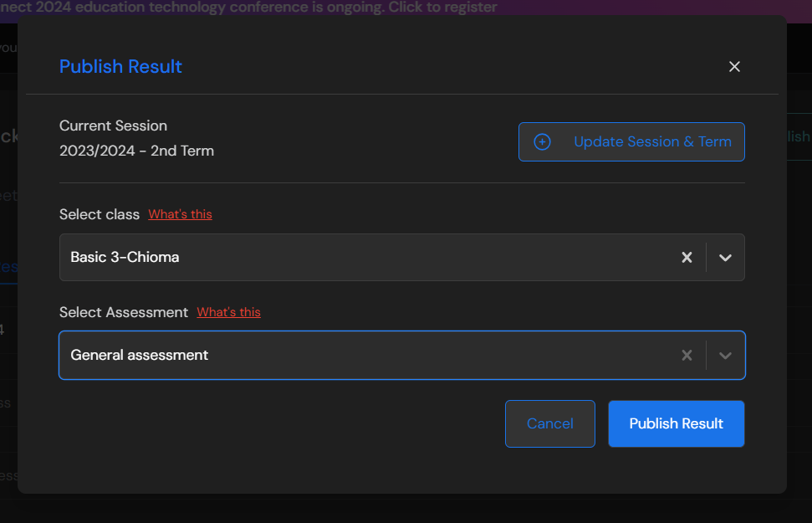Expand the Select class dropdown chevron

(x=725, y=258)
